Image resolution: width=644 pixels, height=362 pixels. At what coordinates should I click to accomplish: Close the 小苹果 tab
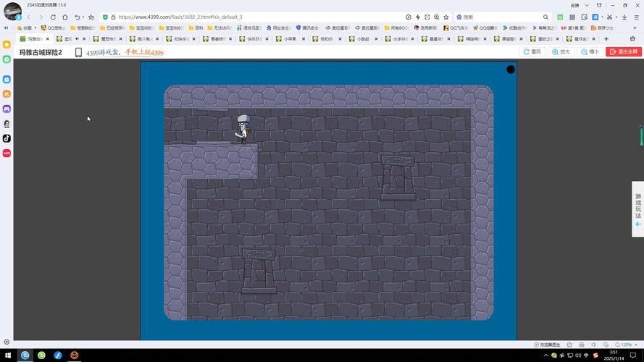point(304,38)
